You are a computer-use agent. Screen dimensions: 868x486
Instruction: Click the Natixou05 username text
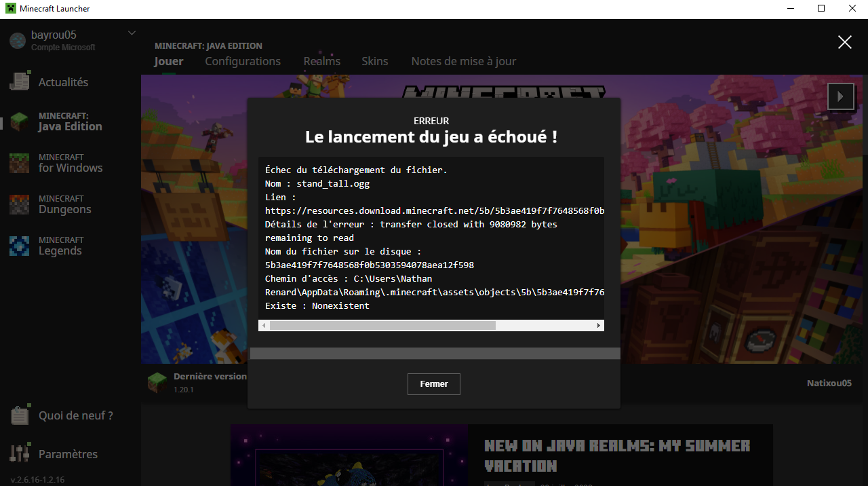829,383
